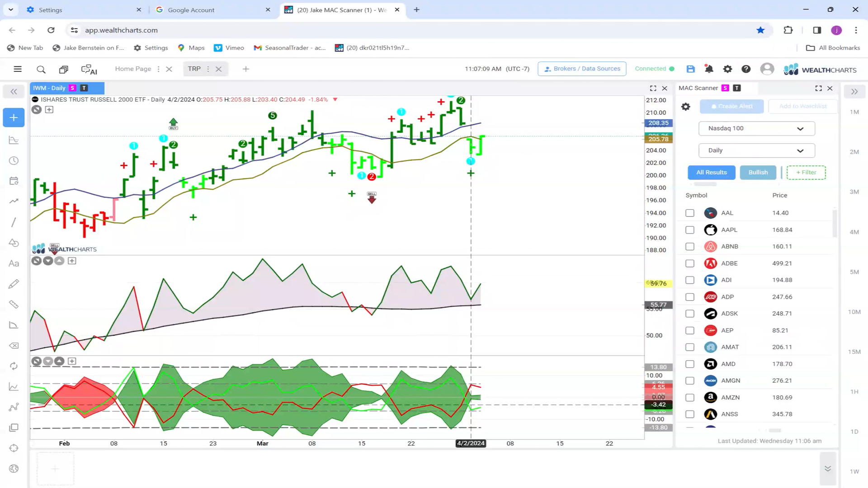868x488 pixels.
Task: Expand the bottom panel chevrons
Action: coord(827,469)
